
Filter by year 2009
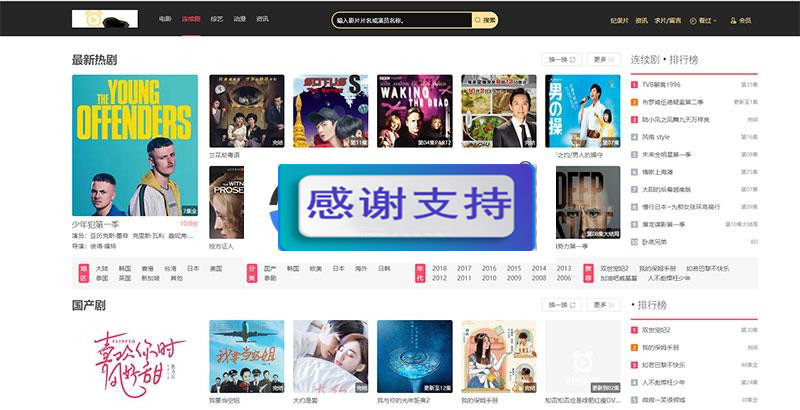tap(514, 278)
